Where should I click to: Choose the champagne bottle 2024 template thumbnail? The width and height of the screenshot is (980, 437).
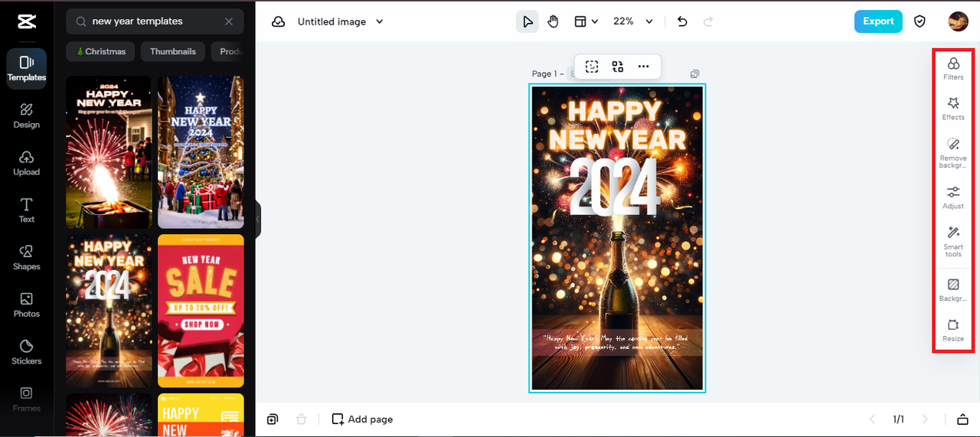click(109, 311)
